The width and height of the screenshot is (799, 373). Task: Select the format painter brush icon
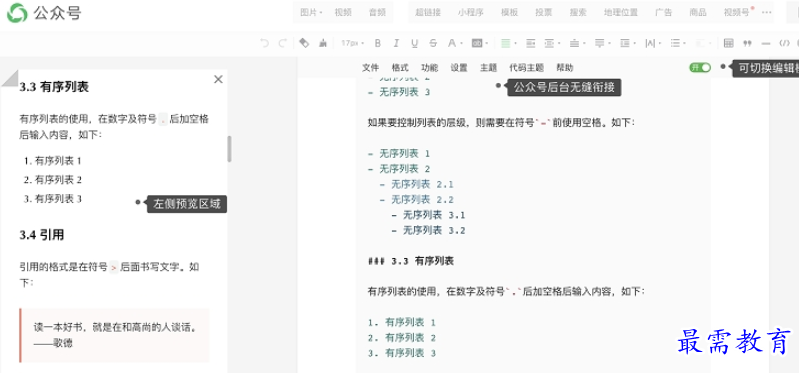point(323,43)
